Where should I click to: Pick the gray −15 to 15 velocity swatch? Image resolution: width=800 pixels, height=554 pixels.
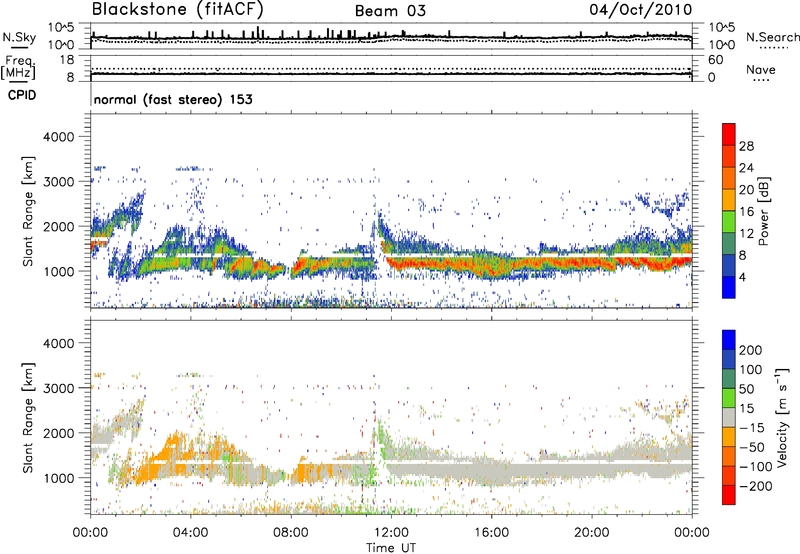[x=729, y=417]
